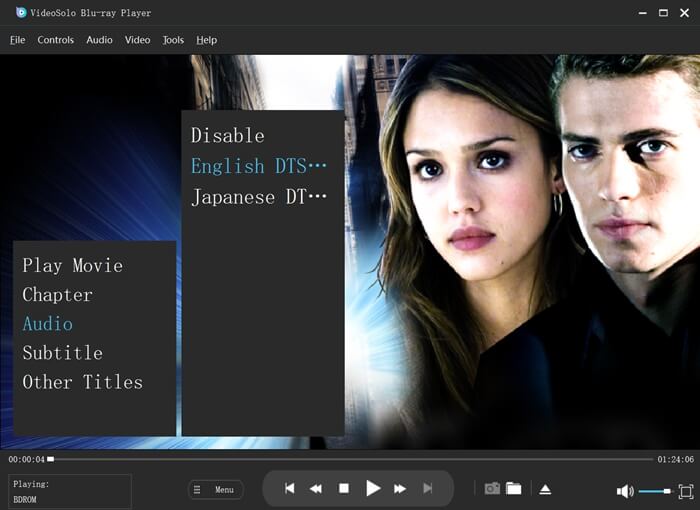
Task: Choose English DTS audio track
Action: (259, 167)
